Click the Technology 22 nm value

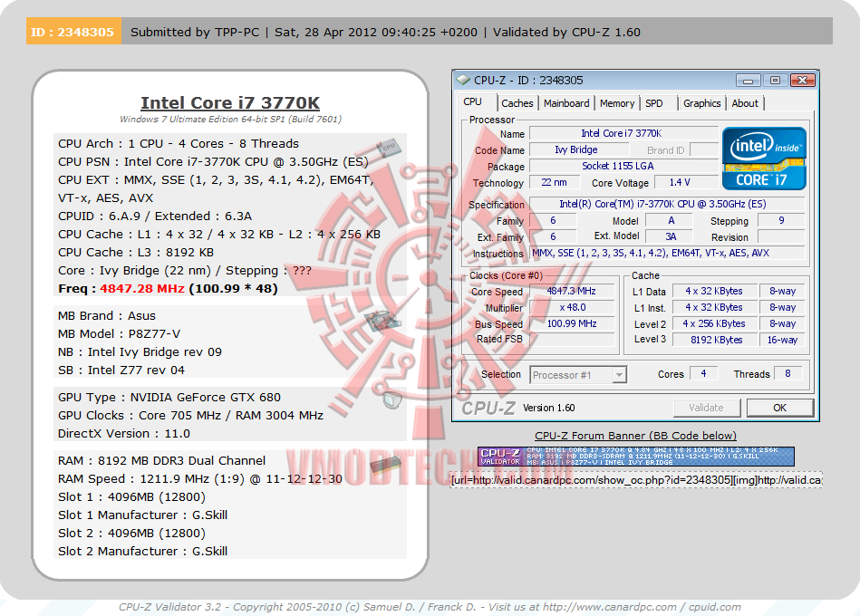[554, 182]
